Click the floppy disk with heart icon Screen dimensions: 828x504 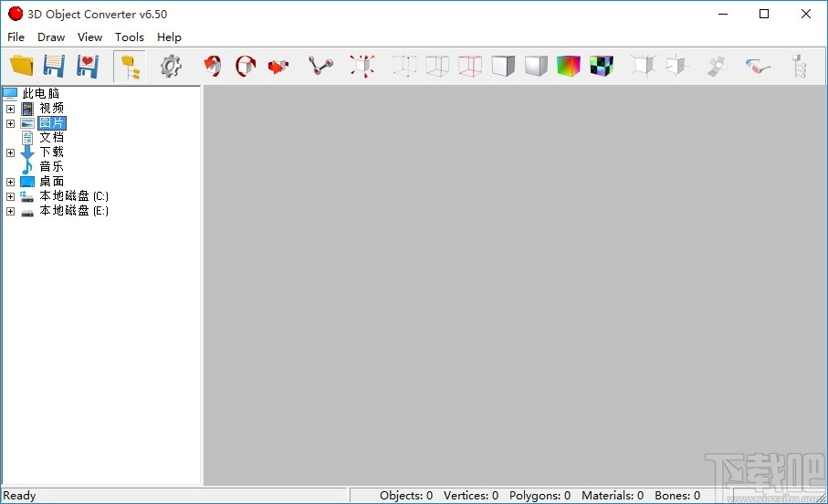(x=87, y=66)
